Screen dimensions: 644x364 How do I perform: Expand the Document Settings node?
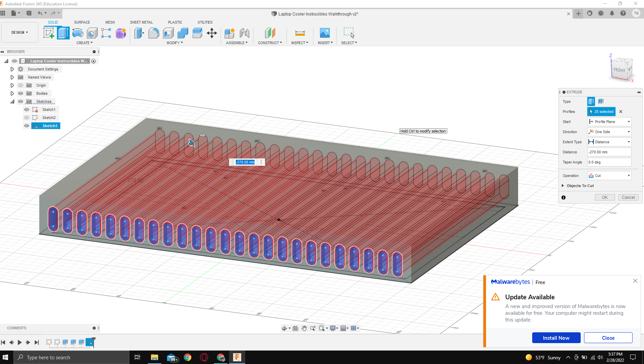click(x=12, y=69)
